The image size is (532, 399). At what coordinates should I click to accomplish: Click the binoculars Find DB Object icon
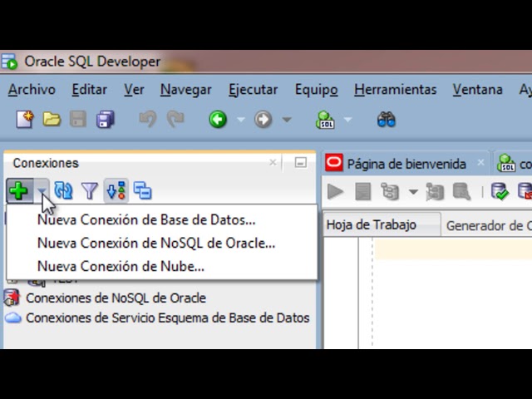386,120
